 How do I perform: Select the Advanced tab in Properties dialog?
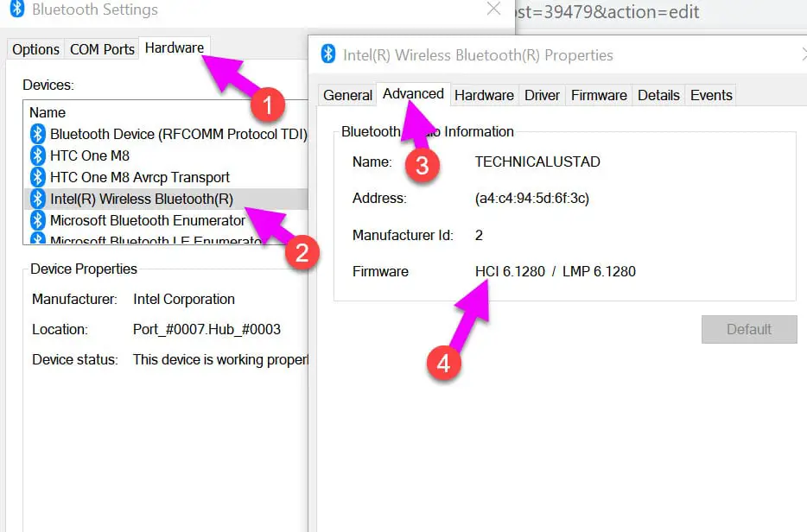pyautogui.click(x=413, y=93)
